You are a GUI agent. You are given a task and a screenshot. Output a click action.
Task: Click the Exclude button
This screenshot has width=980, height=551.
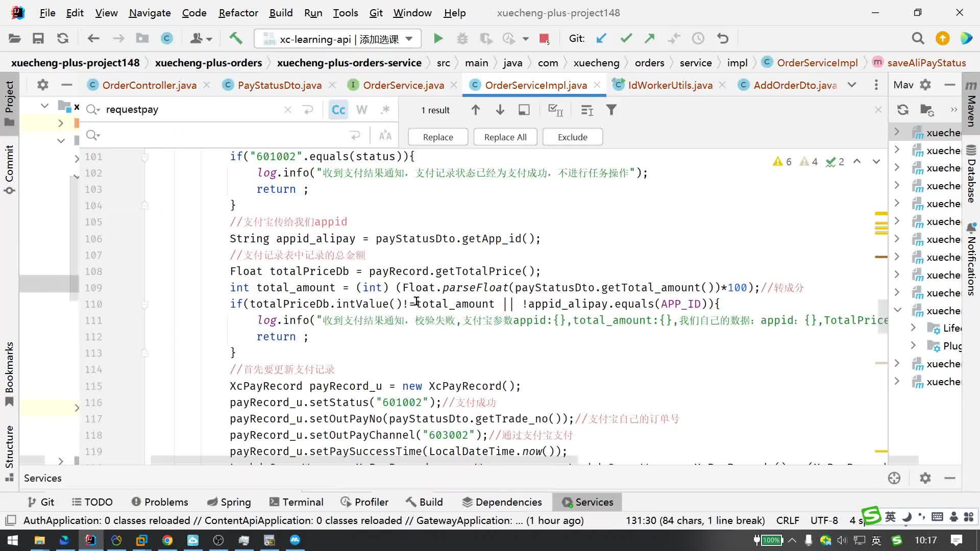click(x=573, y=137)
